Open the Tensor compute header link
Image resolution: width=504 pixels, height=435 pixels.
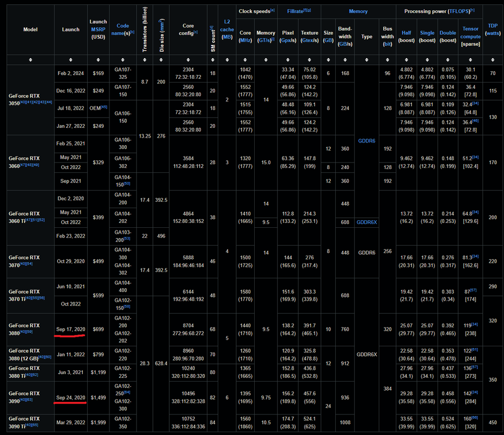coord(470,33)
